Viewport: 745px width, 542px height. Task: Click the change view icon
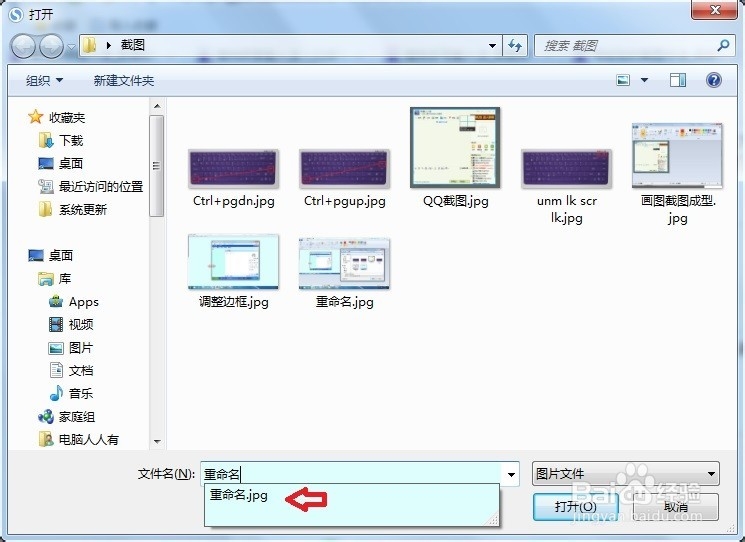point(623,80)
